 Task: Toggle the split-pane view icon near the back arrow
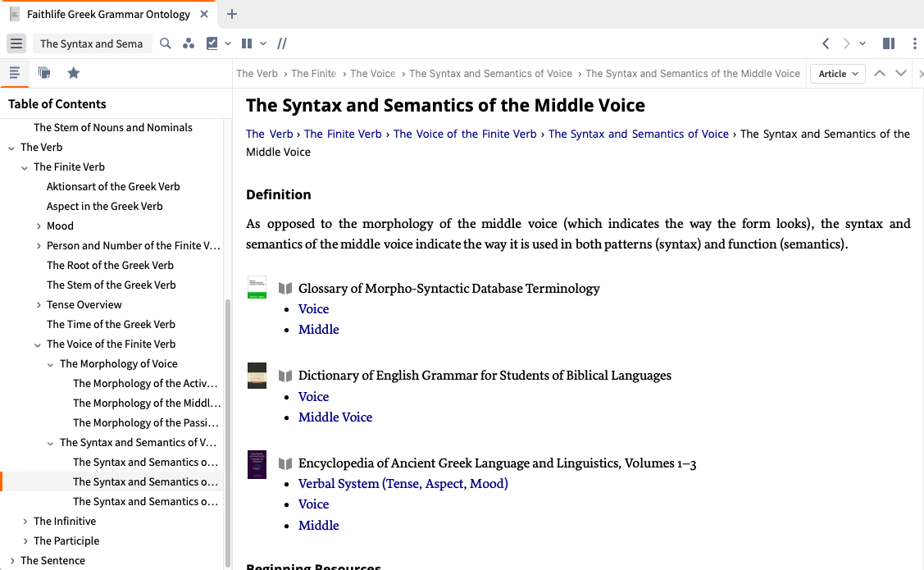tap(889, 43)
